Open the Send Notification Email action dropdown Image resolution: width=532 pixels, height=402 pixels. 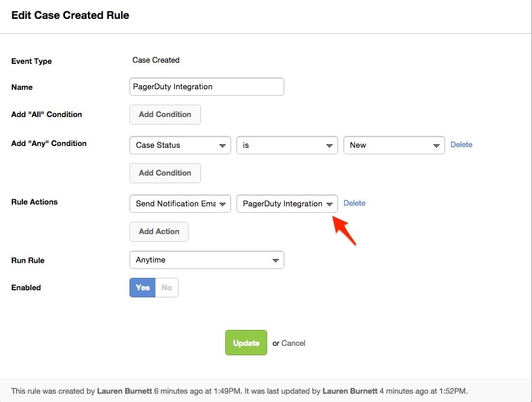click(x=180, y=204)
